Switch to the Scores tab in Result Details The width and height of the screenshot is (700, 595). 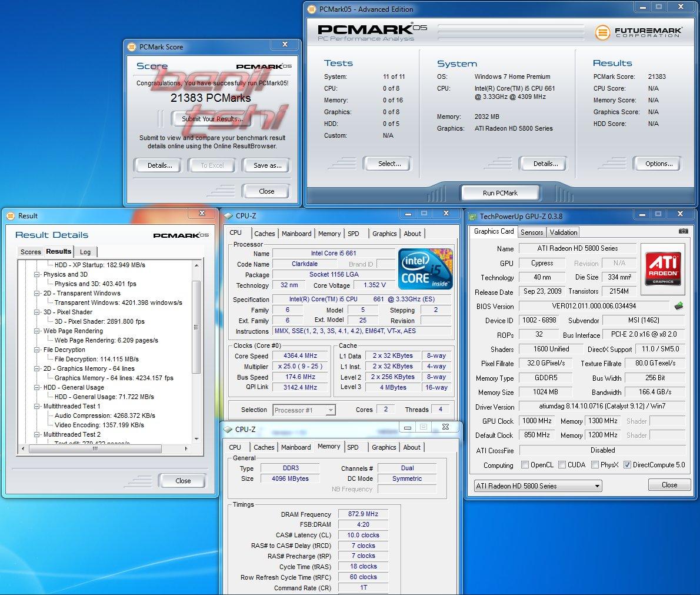tap(31, 252)
